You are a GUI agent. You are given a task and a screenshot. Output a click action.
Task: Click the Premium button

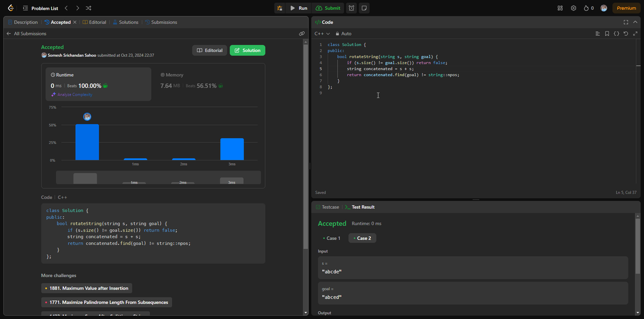coord(626,8)
